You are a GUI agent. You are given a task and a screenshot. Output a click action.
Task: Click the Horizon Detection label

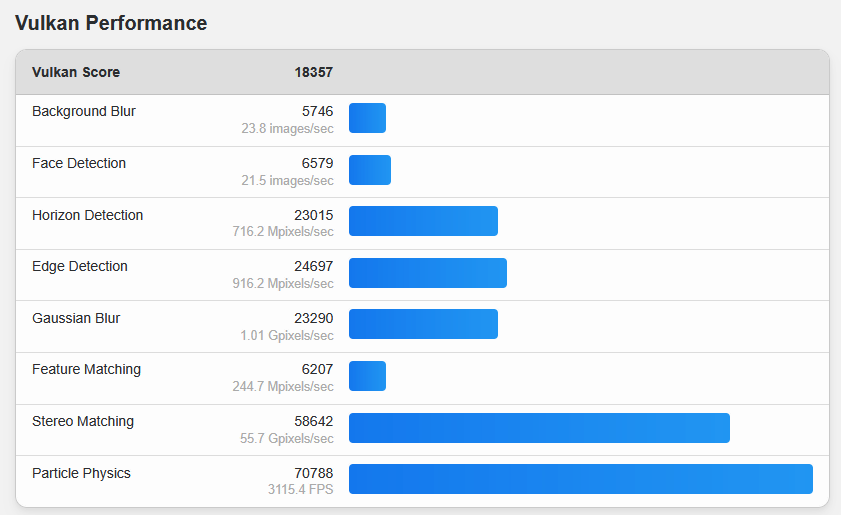[87, 215]
